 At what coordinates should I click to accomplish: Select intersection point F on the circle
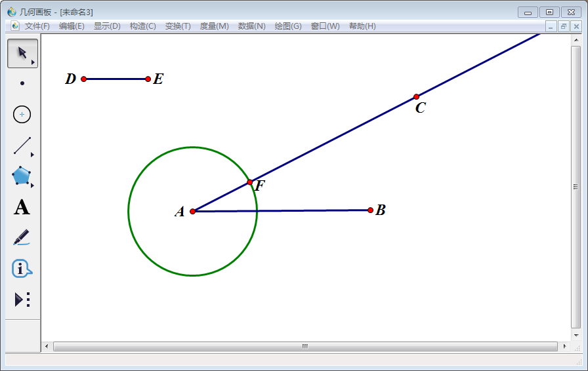pos(250,182)
